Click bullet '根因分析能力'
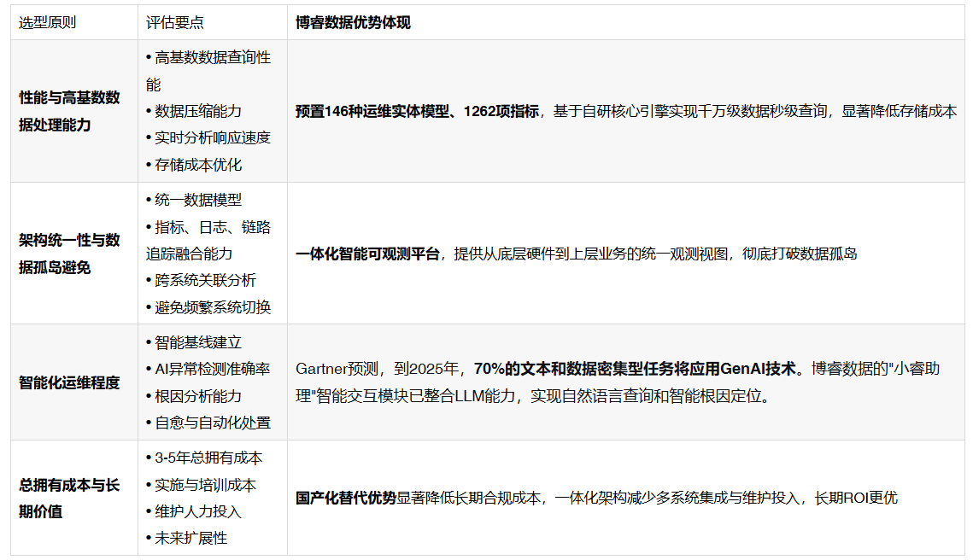 point(194,396)
